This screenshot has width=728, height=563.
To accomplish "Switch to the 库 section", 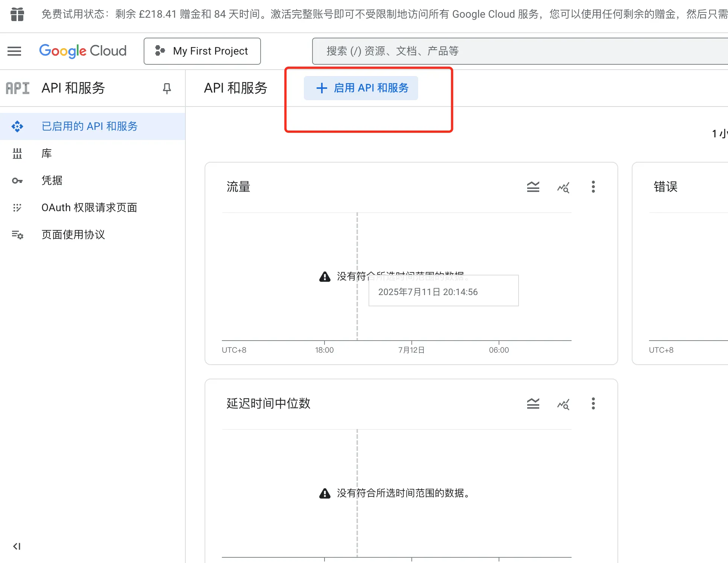I will [x=46, y=154].
